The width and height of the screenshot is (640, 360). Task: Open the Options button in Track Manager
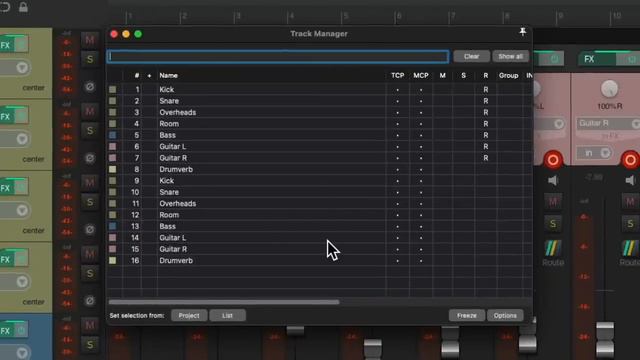[x=505, y=316]
